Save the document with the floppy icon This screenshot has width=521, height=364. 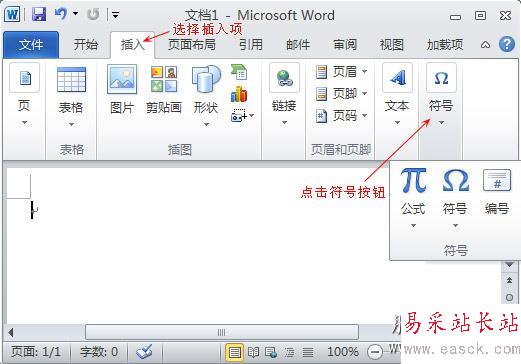pyautogui.click(x=39, y=15)
